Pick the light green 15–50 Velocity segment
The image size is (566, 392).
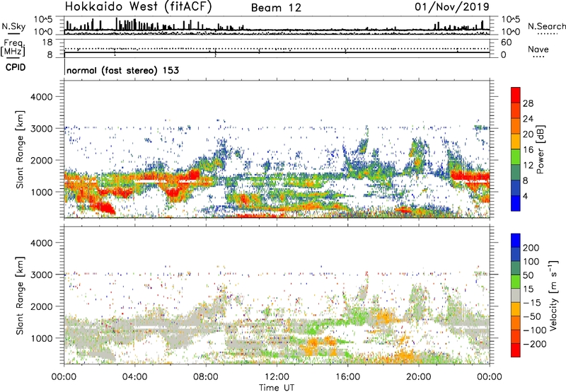(x=516, y=282)
